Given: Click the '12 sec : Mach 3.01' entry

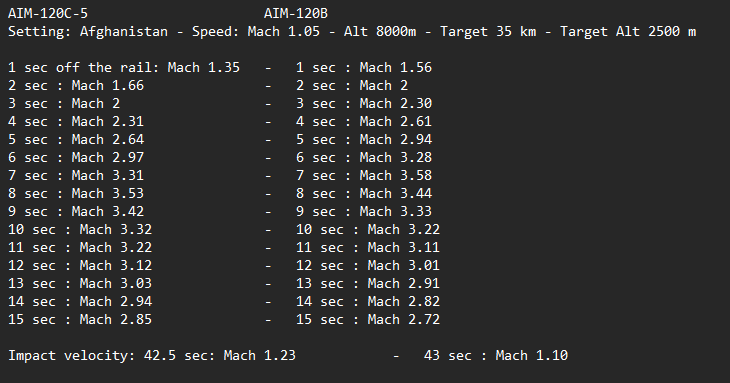Looking at the screenshot, I should point(368,266).
